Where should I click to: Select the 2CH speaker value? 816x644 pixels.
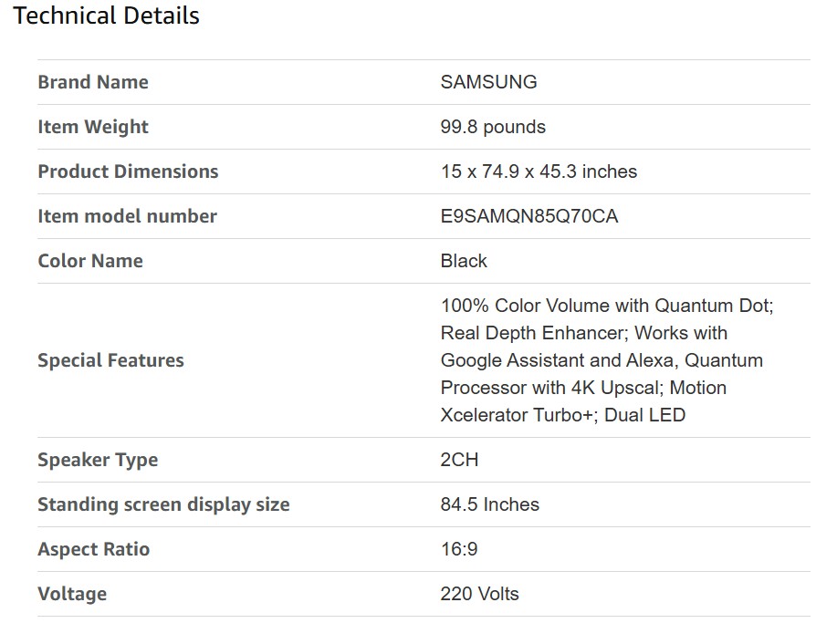coord(459,460)
